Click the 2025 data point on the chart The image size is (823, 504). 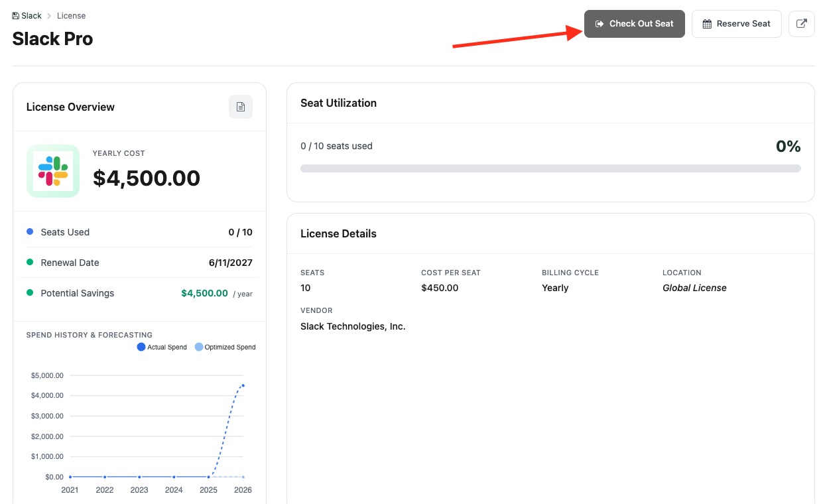[x=209, y=477]
